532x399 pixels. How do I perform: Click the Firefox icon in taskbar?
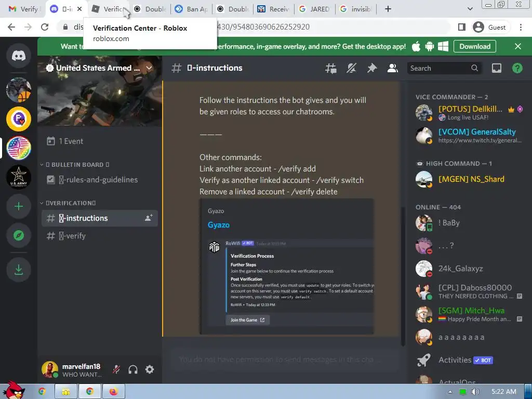coord(113,392)
